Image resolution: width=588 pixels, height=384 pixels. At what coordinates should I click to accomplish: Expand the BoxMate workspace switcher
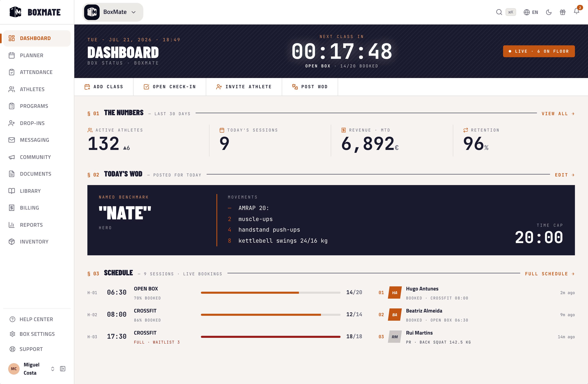(113, 12)
